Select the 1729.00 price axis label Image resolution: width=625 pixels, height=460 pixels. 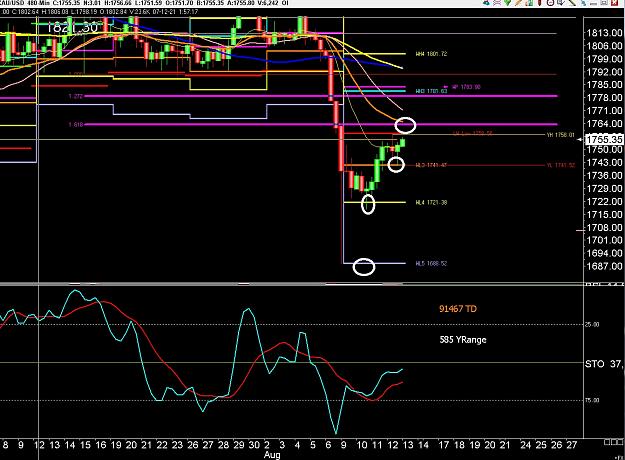pyautogui.click(x=605, y=188)
